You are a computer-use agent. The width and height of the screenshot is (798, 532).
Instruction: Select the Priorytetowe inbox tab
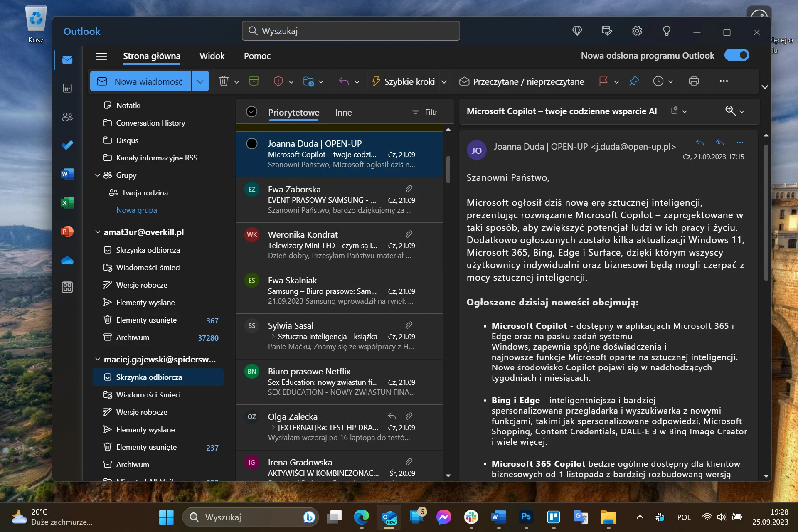pos(294,112)
